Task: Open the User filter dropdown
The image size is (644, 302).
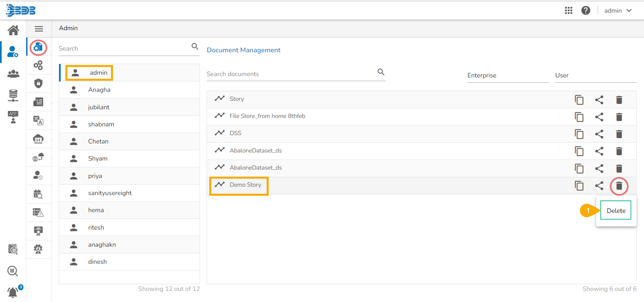Action: [x=595, y=75]
